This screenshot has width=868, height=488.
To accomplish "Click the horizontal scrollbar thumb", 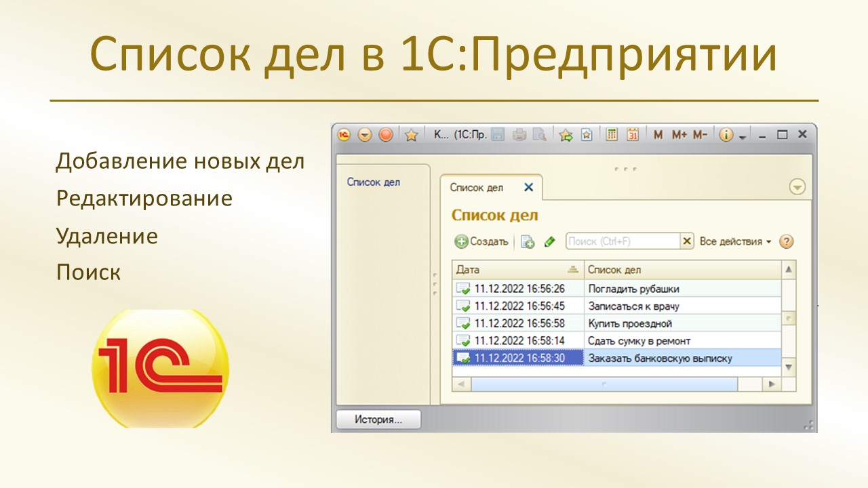I will (x=604, y=384).
